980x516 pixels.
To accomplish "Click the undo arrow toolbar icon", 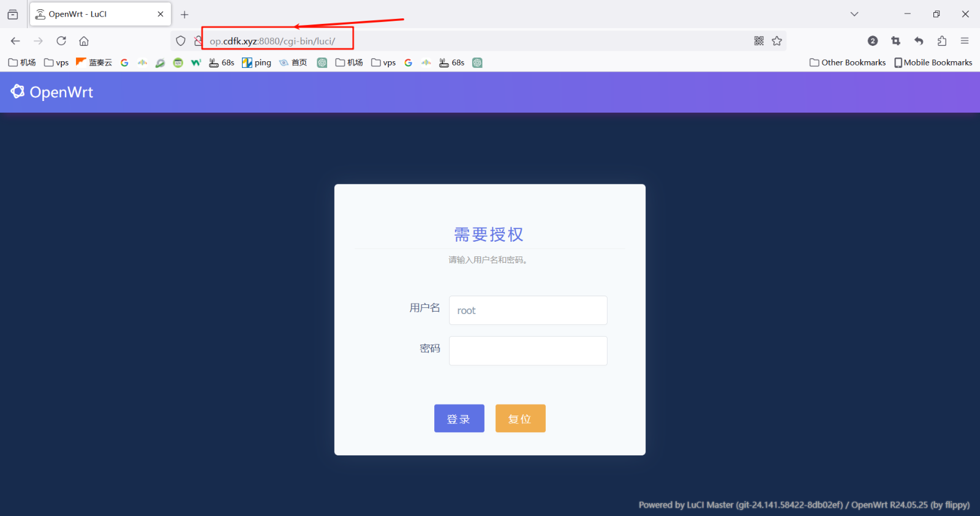I will 919,41.
